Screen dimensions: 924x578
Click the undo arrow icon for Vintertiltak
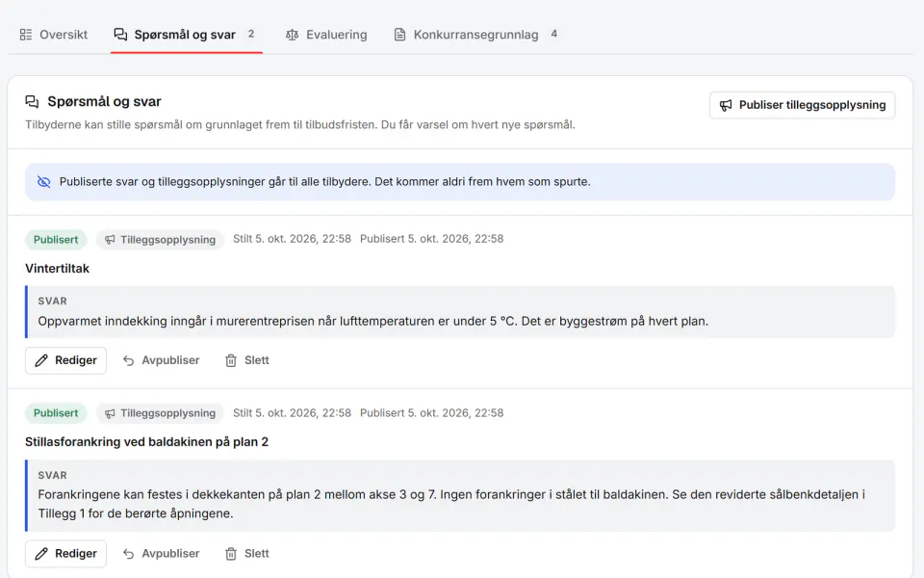point(128,360)
